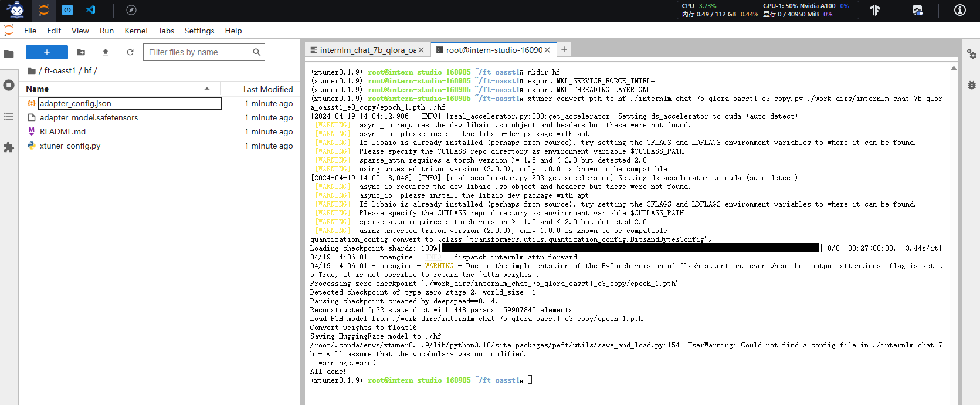Open the Run menu
Viewport: 980px width, 405px height.
[x=107, y=31]
